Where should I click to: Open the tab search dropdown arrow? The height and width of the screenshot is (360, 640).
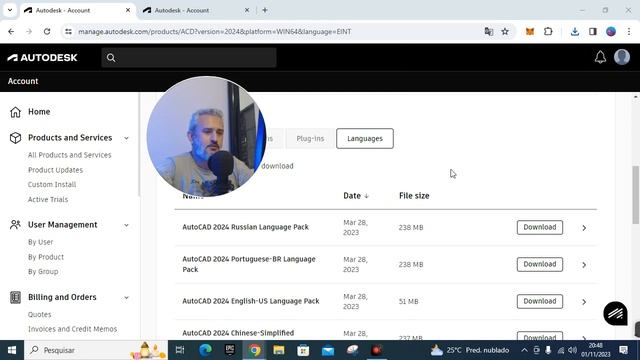pos(10,10)
